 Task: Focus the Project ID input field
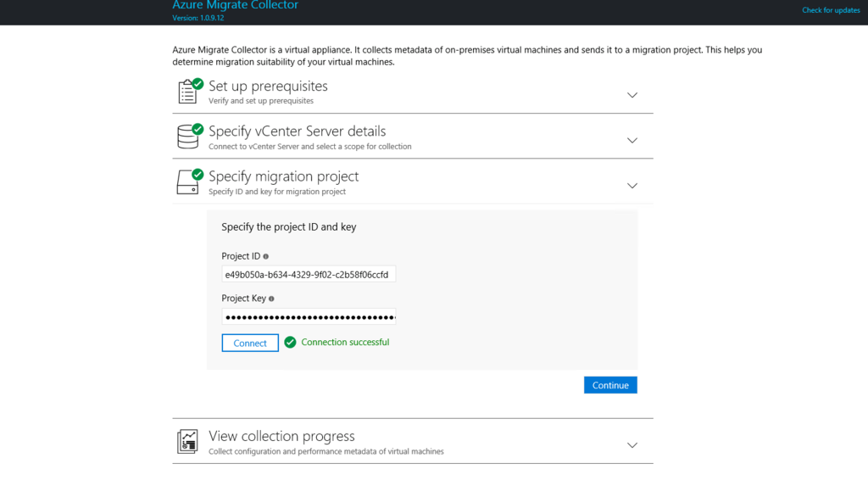tap(309, 274)
